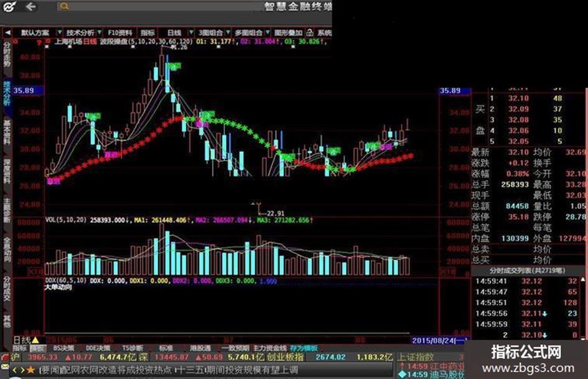Expand the 3图组合 dropdown arrow
588x379 pixels.
tap(228, 32)
